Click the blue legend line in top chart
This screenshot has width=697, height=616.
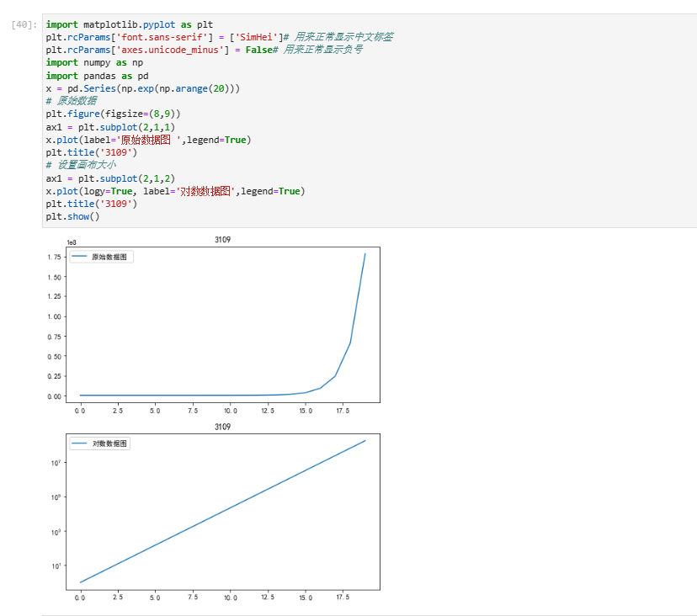[79, 257]
